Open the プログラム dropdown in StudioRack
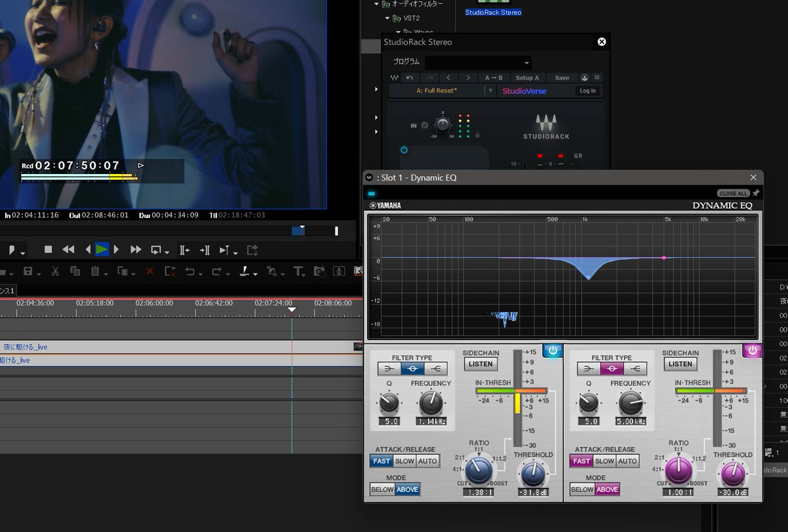788x532 pixels. pyautogui.click(x=478, y=62)
